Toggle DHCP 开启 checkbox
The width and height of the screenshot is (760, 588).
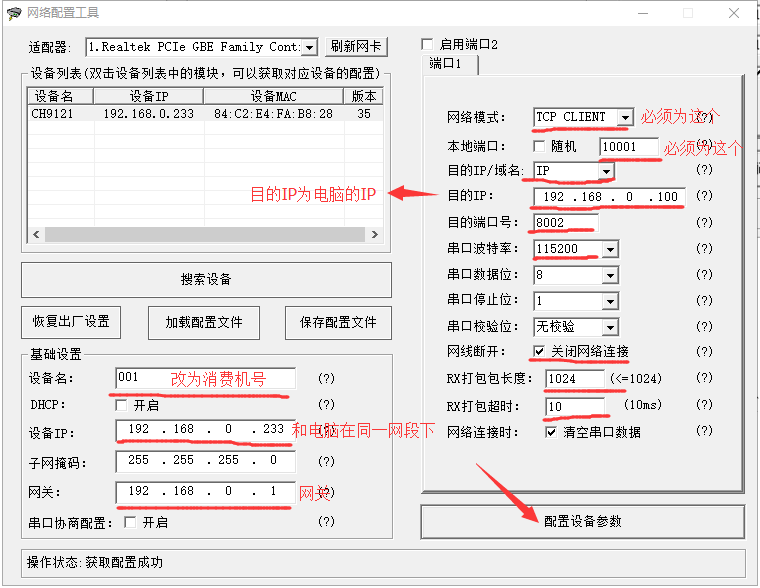pyautogui.click(x=122, y=406)
